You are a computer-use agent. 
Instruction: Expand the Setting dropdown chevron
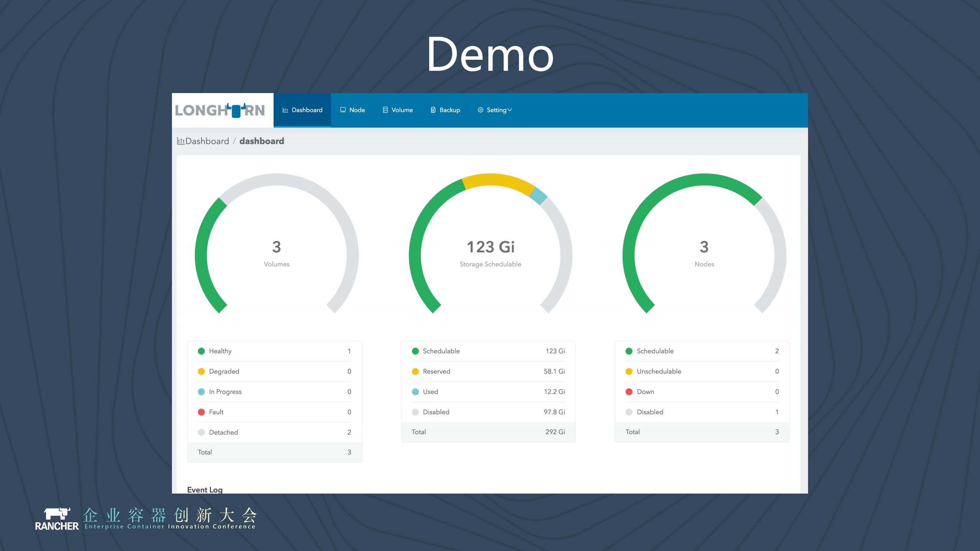[510, 110]
